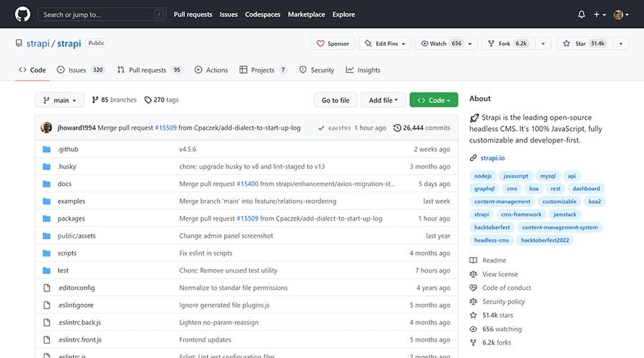
Task: Click the Sponsor heart button
Action: [x=333, y=44]
